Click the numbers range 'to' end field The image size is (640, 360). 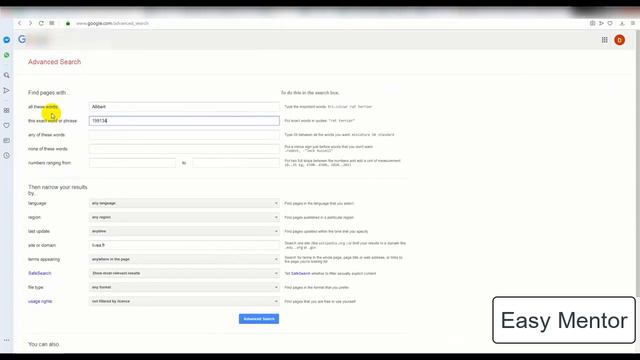(x=236, y=163)
